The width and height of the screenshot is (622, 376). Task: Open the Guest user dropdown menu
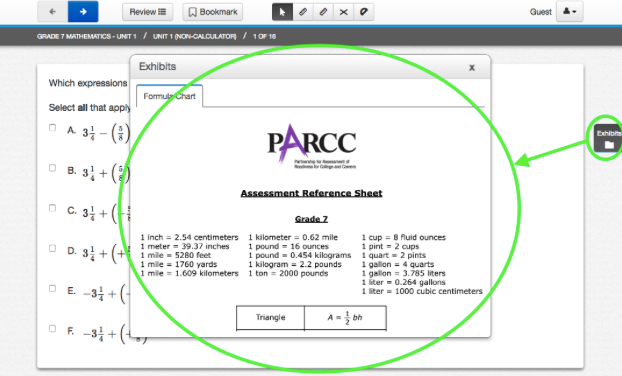tap(570, 12)
